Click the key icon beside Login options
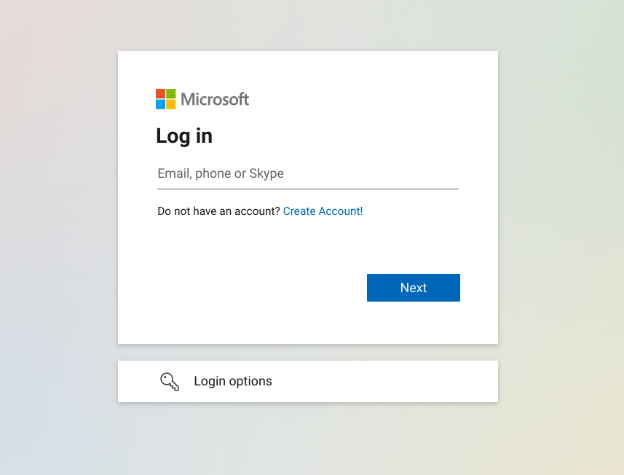The width and height of the screenshot is (624, 475). tap(169, 381)
